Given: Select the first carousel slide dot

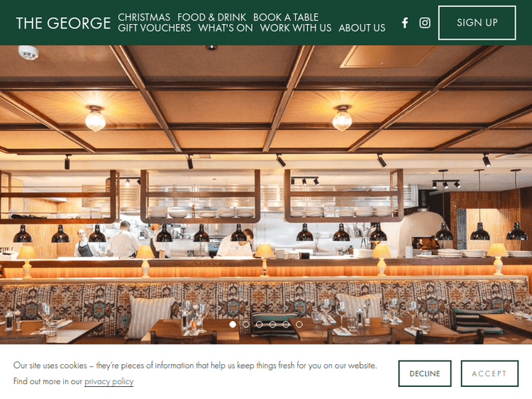Looking at the screenshot, I should [233, 325].
